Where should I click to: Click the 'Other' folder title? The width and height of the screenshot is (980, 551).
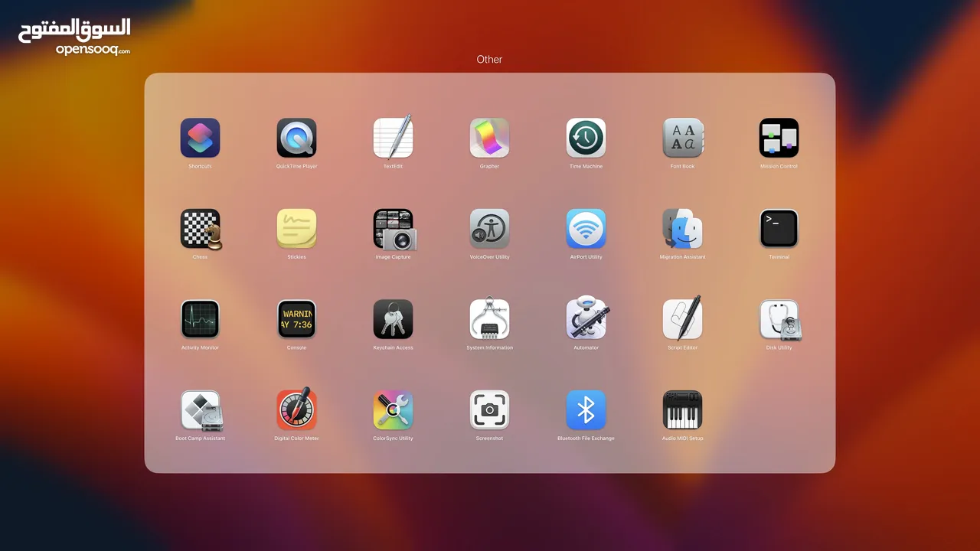[489, 60]
